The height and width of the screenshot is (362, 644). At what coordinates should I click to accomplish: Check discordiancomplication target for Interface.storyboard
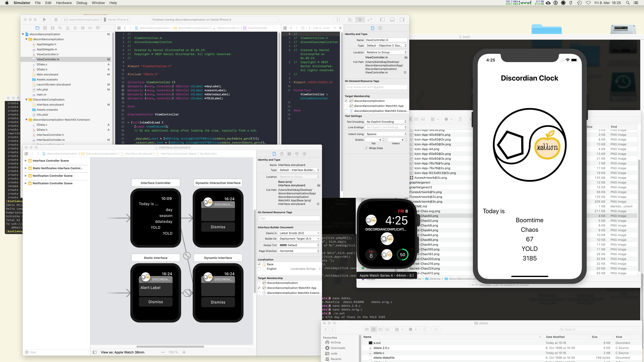point(259,283)
